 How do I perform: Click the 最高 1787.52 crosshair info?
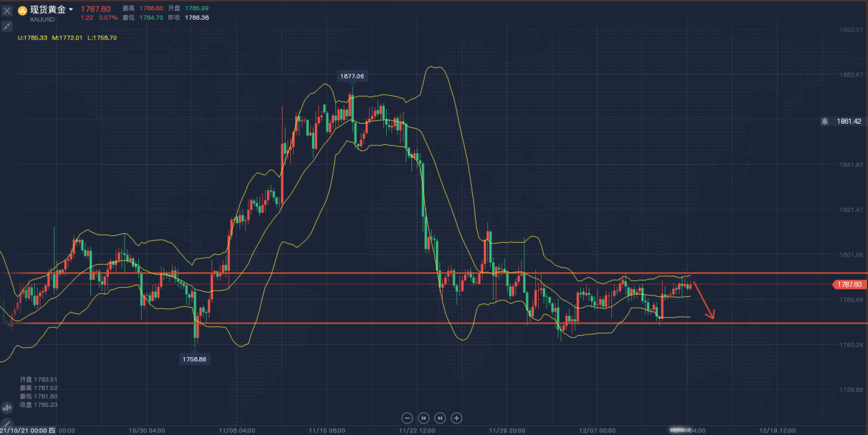[x=38, y=387]
